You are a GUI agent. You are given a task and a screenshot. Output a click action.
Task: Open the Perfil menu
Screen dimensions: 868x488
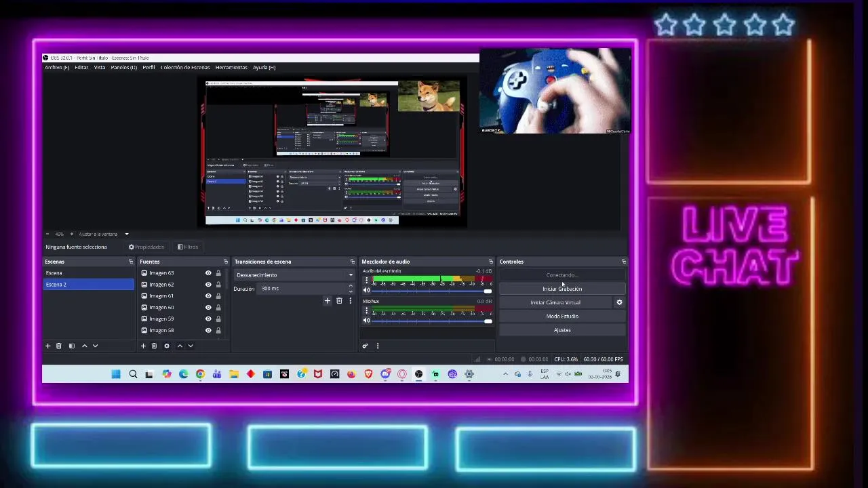point(149,68)
